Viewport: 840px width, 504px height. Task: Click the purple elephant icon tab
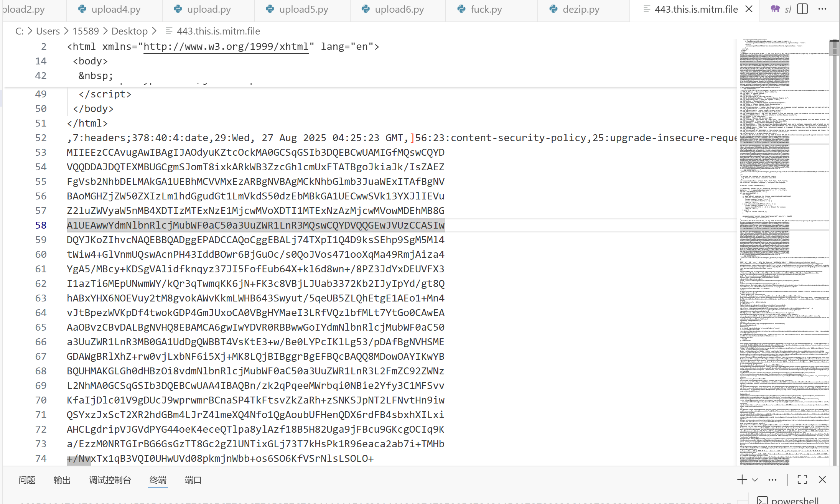[x=775, y=9]
